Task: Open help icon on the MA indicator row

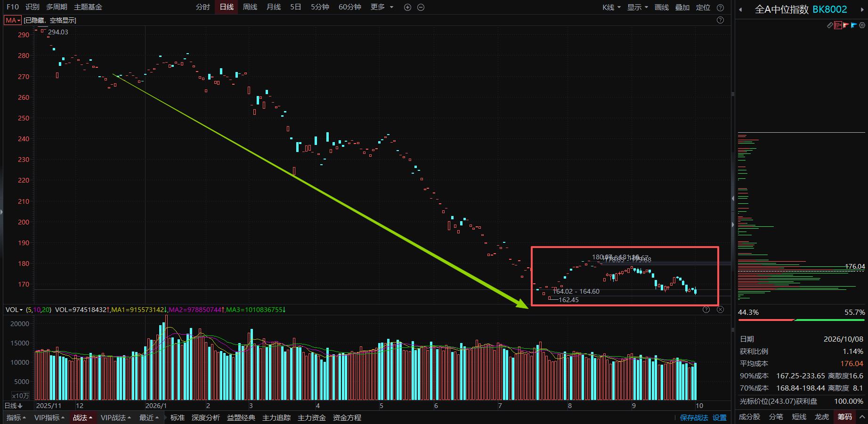Action: (720, 20)
